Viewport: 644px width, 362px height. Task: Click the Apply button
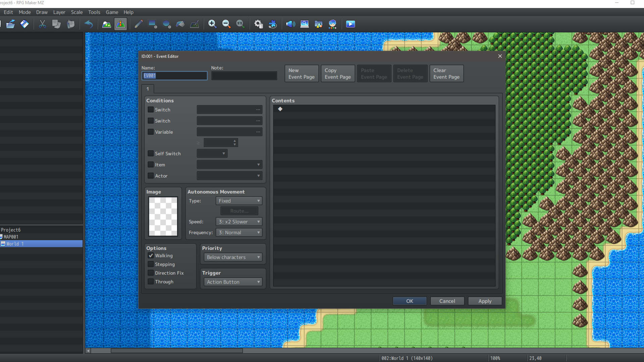[485, 301]
